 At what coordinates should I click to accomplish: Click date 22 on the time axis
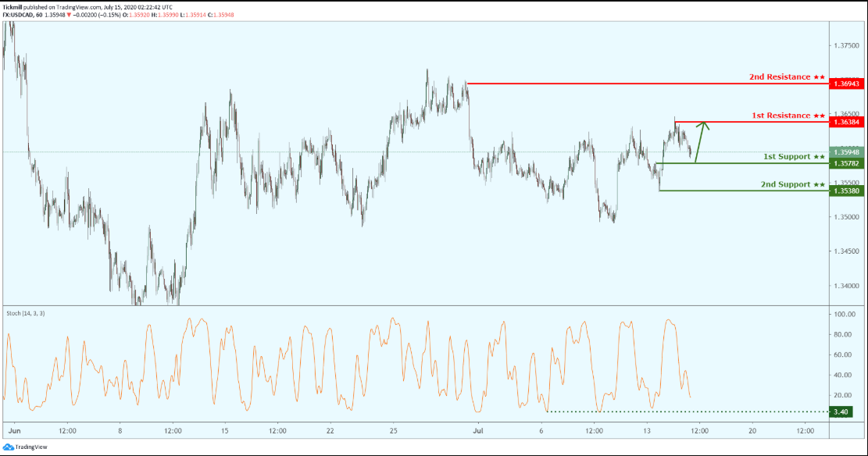pyautogui.click(x=330, y=430)
